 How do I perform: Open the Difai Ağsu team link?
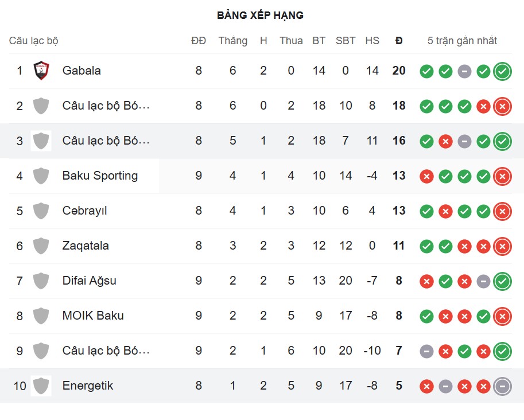(x=89, y=281)
